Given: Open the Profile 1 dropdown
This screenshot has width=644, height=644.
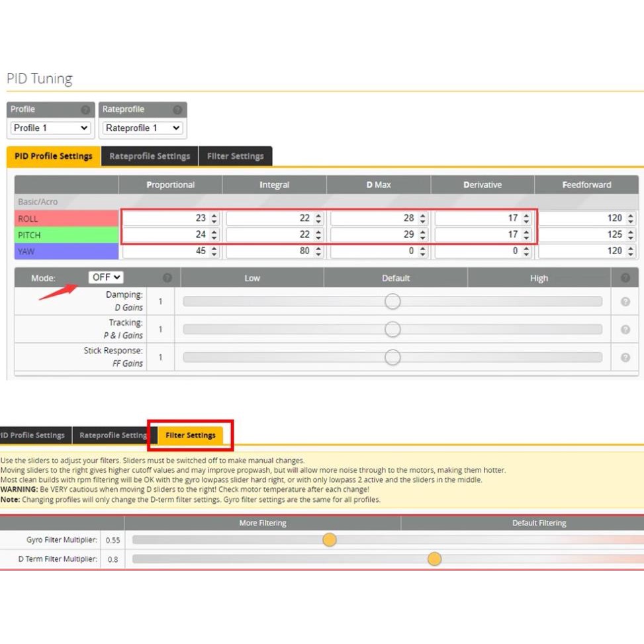Looking at the screenshot, I should point(51,128).
